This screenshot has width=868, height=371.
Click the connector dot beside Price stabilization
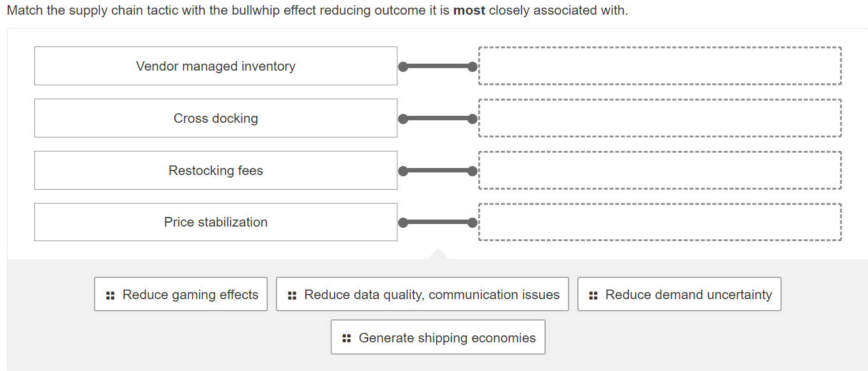403,222
